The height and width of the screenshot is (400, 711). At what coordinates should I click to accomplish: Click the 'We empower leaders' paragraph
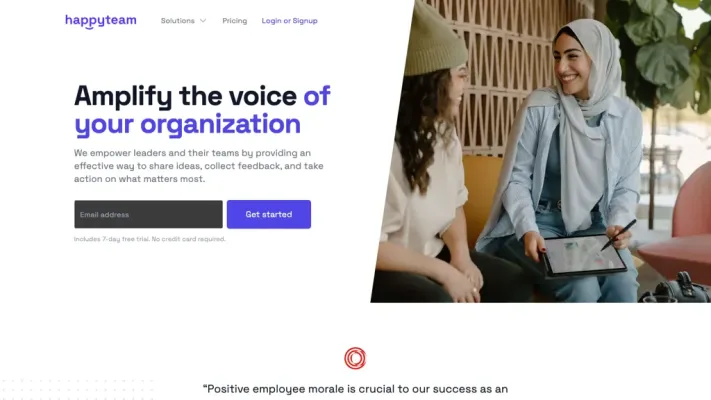[199, 166]
